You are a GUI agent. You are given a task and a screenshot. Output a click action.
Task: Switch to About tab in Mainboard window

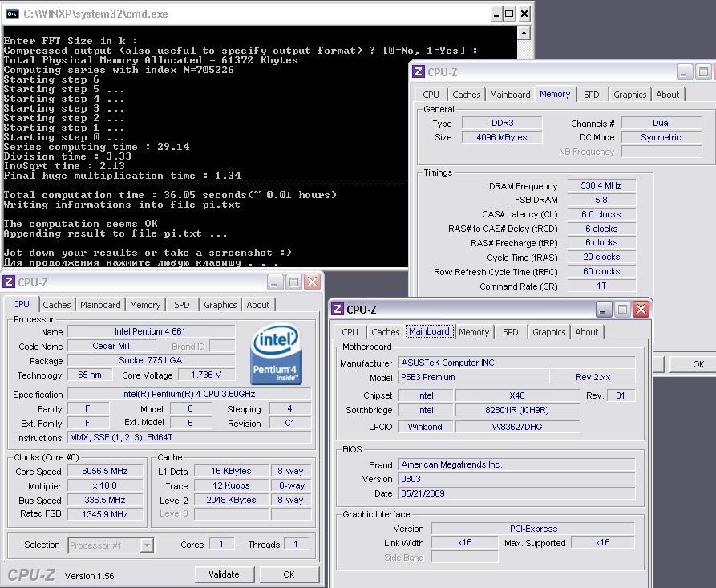(587, 332)
